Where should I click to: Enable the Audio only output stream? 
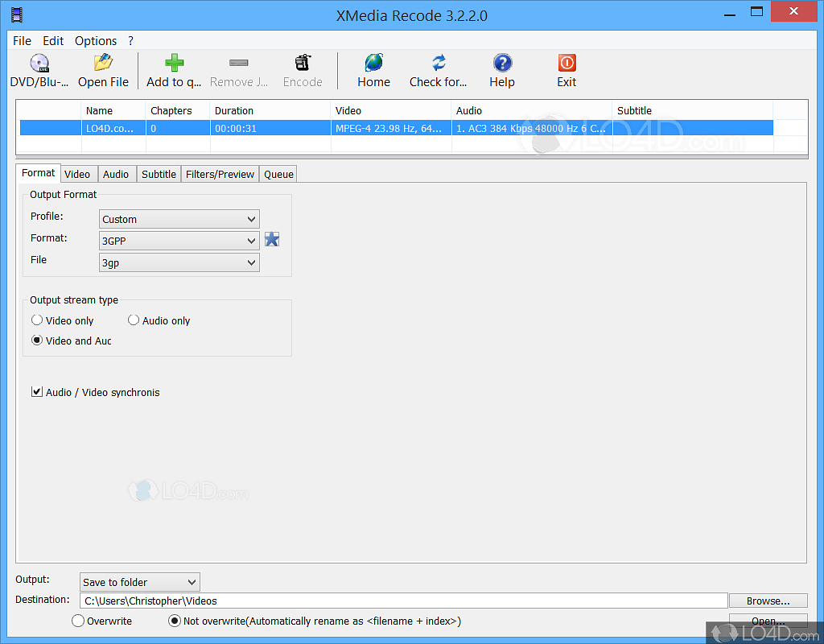[x=134, y=320]
